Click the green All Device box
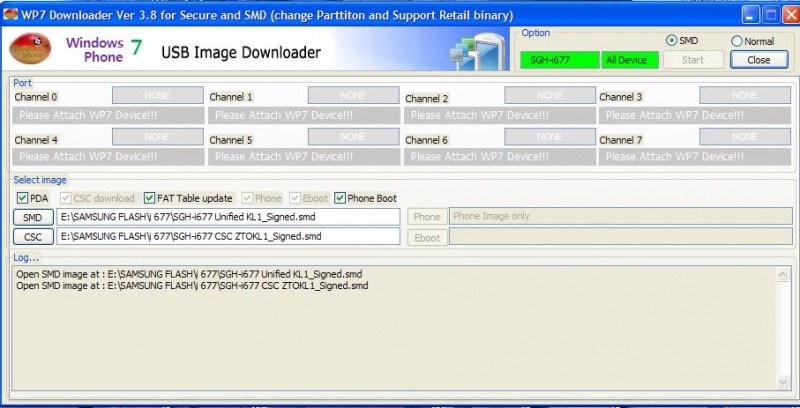The image size is (800, 408). 630,60
